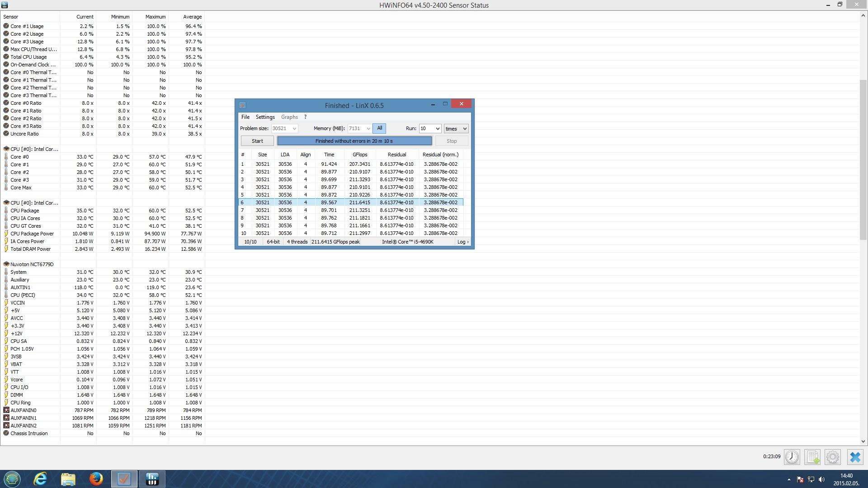Open the Memory (MiB) dropdown
The width and height of the screenshot is (868, 488).
click(x=368, y=129)
